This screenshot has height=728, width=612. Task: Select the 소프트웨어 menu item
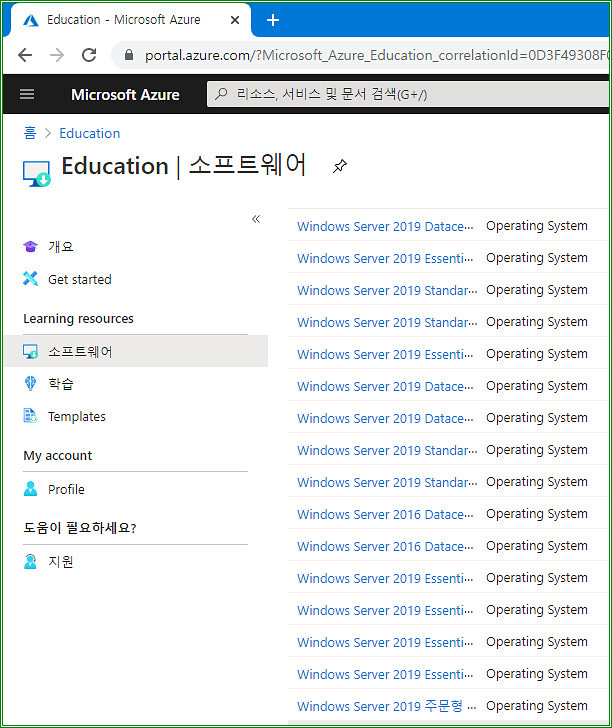click(136, 351)
